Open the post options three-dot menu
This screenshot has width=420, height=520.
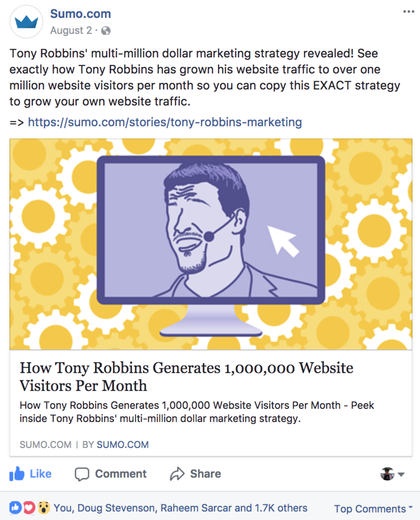(409, 12)
